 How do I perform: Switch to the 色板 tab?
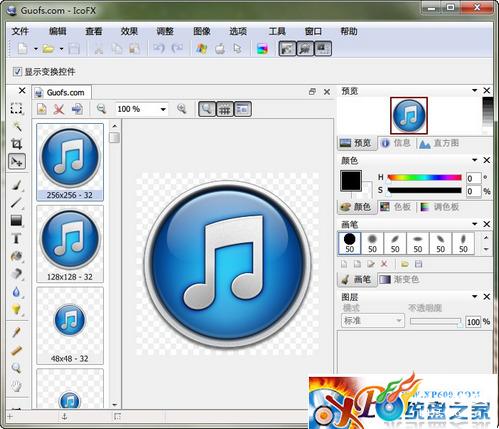pos(396,207)
